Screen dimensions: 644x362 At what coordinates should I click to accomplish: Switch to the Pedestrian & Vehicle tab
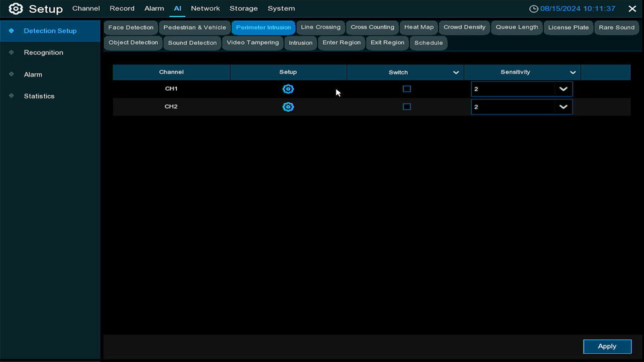coord(194,28)
